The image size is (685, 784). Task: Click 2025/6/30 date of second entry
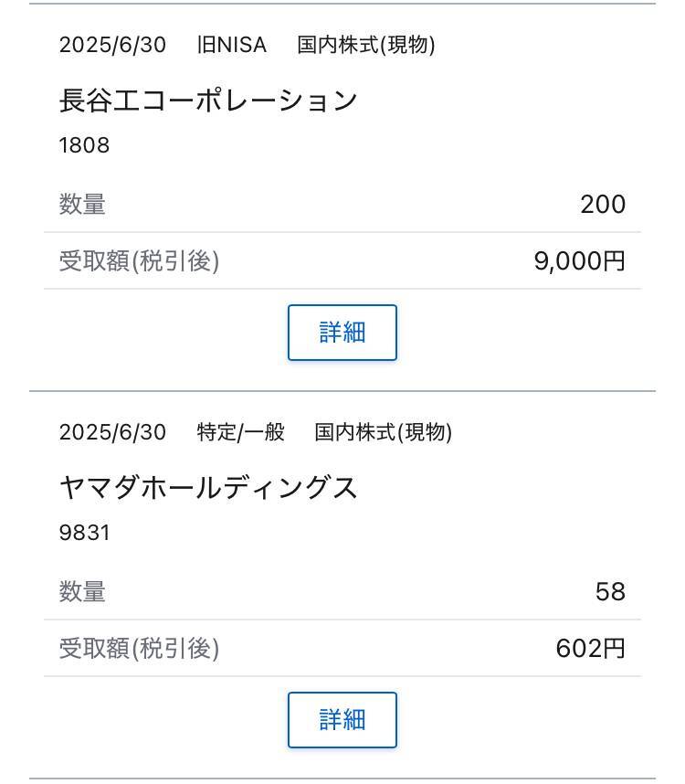tap(112, 432)
